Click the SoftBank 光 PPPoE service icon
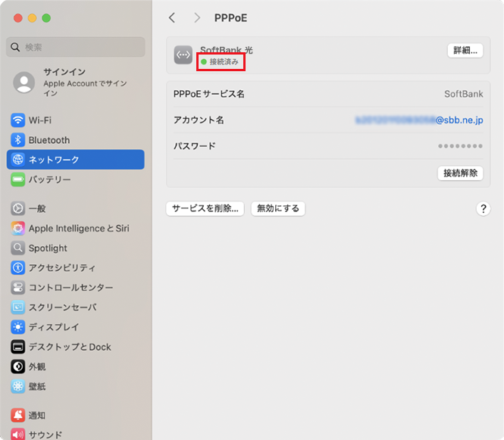Viewport: 504px width, 440px height. click(183, 55)
